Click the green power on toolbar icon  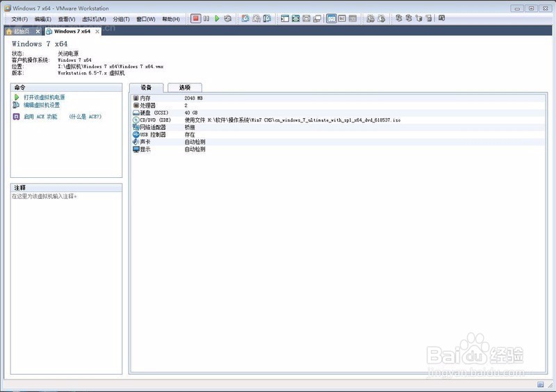[217, 19]
